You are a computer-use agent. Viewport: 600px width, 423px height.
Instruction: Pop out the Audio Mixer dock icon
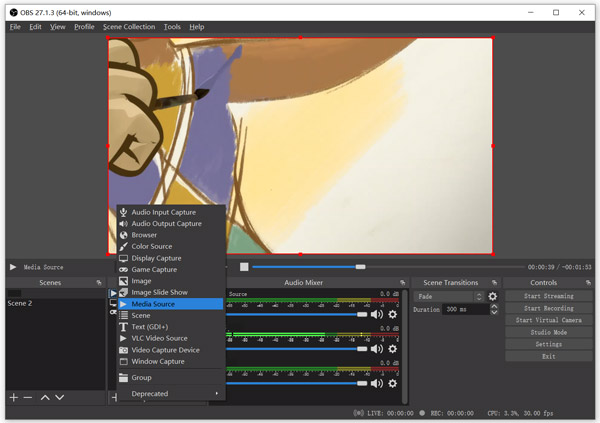tap(403, 283)
